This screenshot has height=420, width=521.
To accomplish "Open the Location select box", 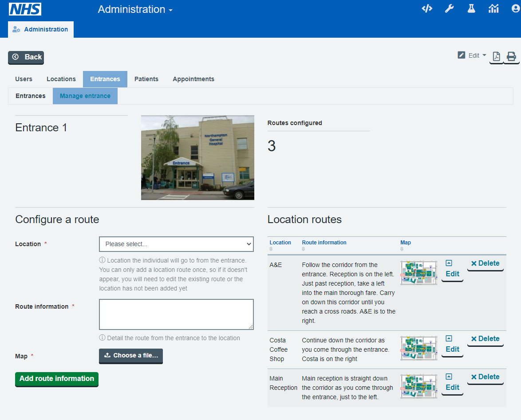I will pyautogui.click(x=176, y=244).
